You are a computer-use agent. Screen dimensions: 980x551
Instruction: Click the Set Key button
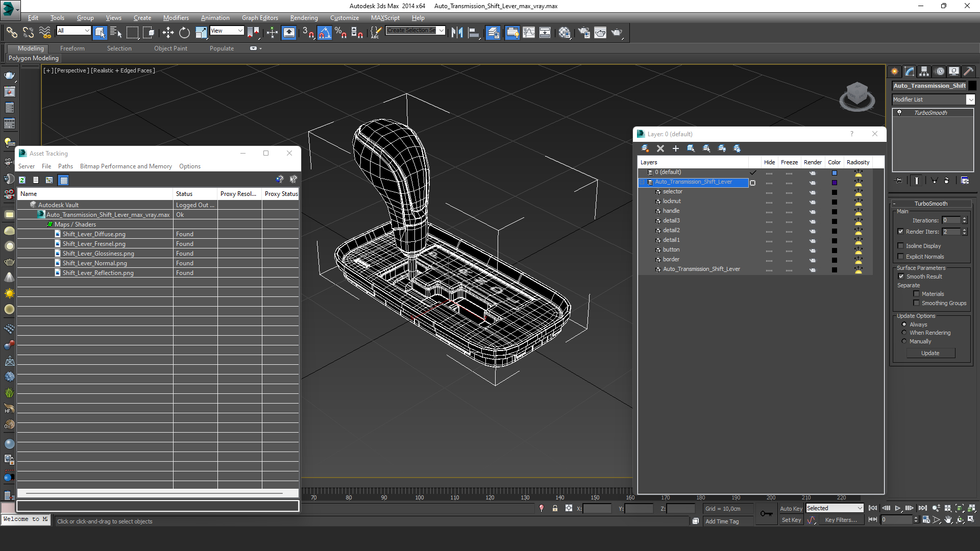click(x=791, y=520)
